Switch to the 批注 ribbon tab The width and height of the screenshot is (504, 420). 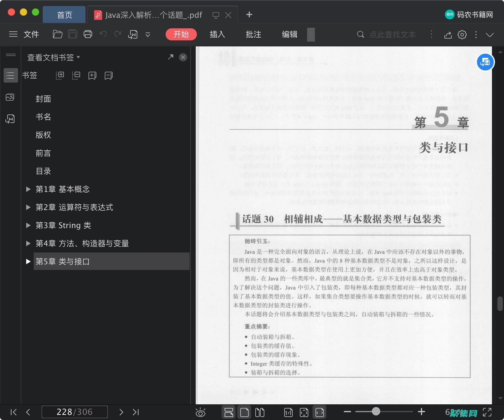pos(253,34)
